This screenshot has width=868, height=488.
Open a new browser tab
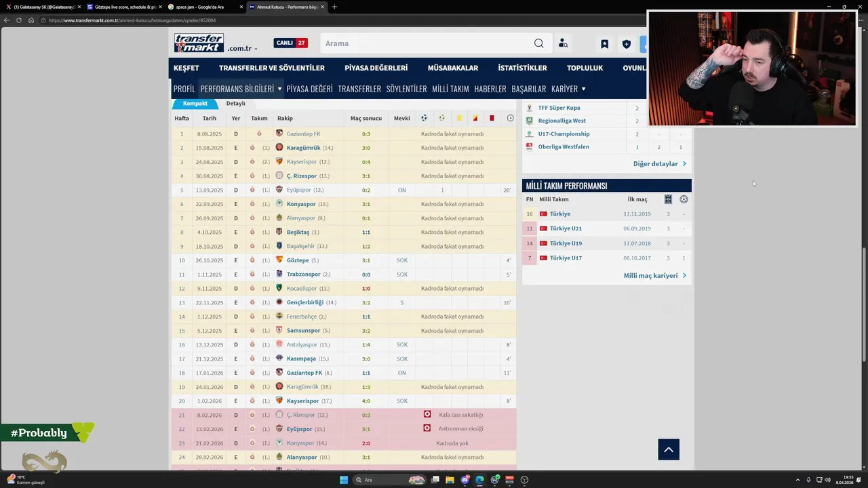(x=334, y=7)
